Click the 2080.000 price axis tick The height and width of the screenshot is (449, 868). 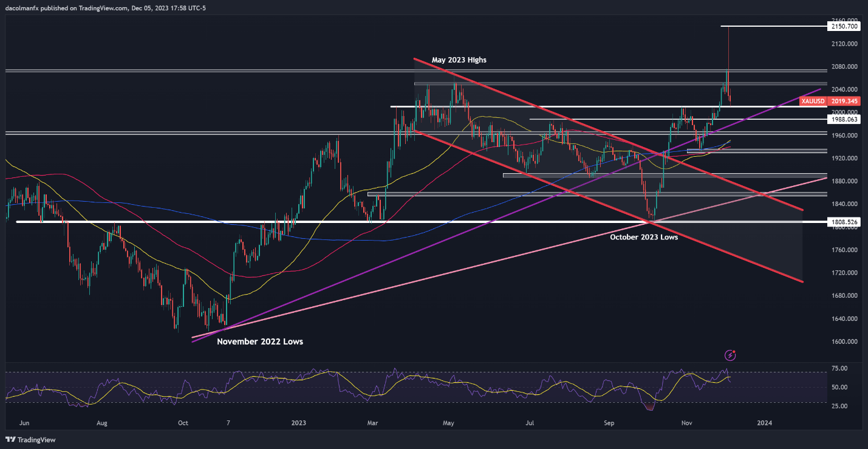845,67
